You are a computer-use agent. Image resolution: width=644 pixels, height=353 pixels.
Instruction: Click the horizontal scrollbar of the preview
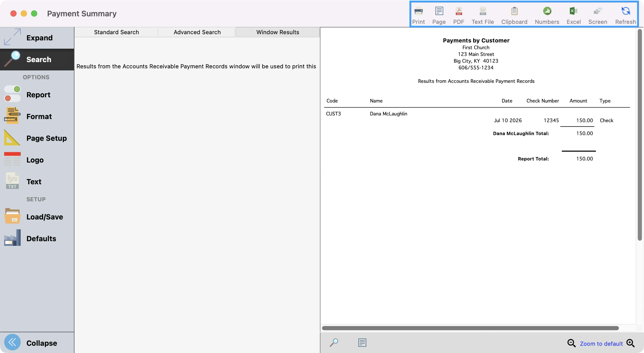tap(470, 328)
